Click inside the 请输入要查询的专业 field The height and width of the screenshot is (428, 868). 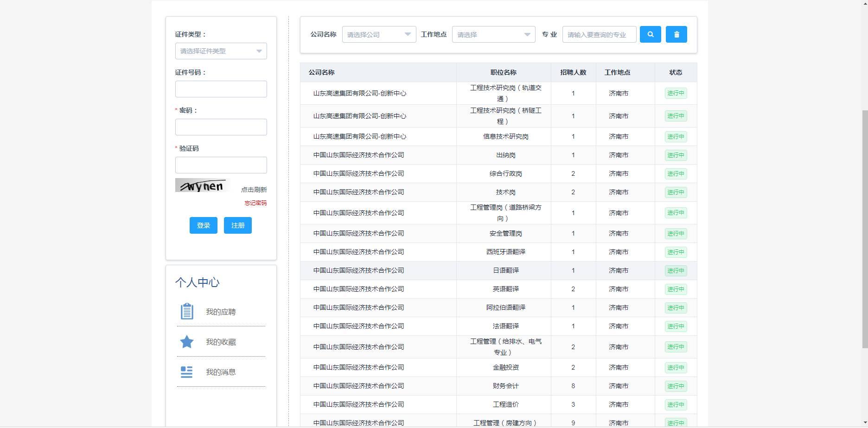coord(599,34)
